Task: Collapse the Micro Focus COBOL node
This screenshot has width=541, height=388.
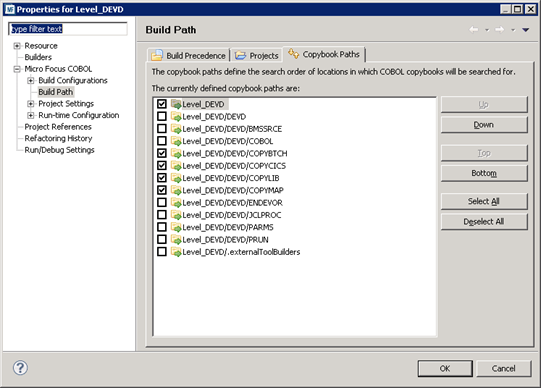Action: pyautogui.click(x=17, y=69)
